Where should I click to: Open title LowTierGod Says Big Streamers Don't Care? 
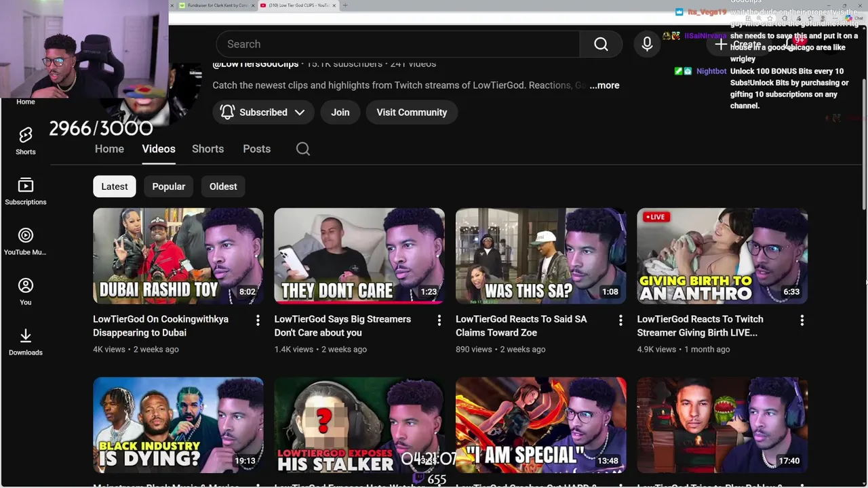[x=342, y=326]
